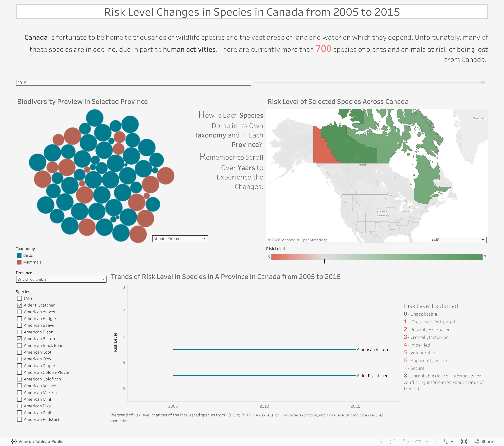
Task: Uncheck the Alder Flycatcher species
Action: [x=20, y=305]
